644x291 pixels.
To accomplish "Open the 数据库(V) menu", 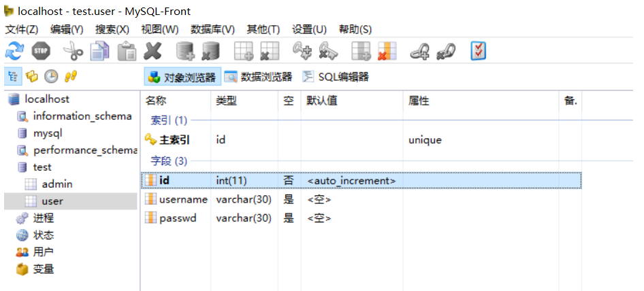I will (x=212, y=29).
